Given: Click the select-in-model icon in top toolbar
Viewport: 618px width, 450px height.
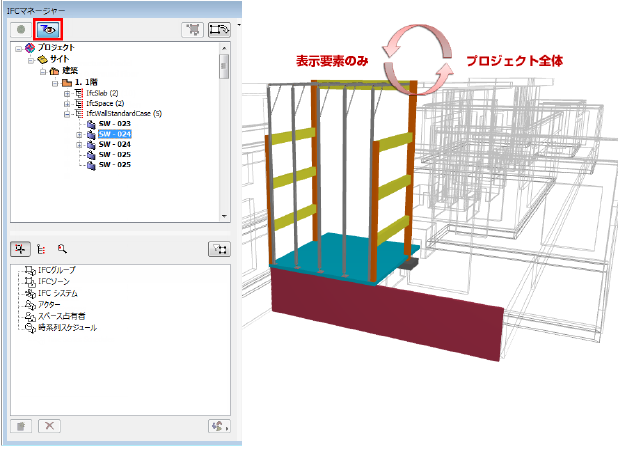Looking at the screenshot, I should [x=193, y=30].
